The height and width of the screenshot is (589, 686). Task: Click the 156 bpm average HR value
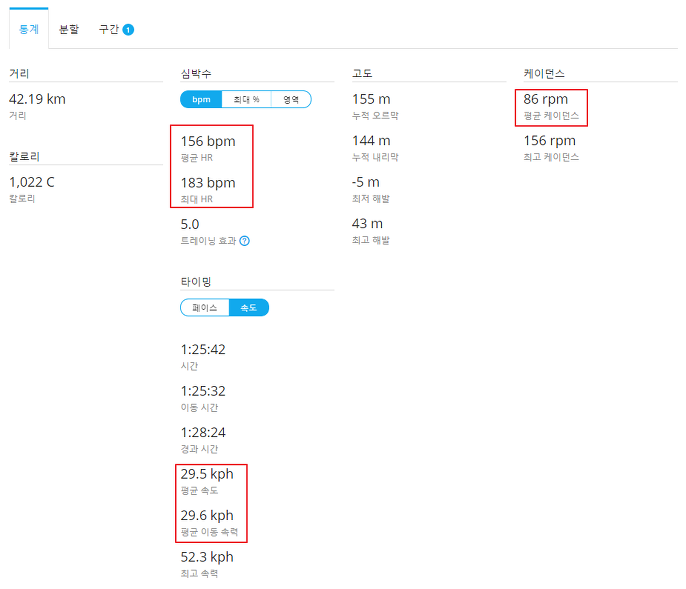(208, 141)
